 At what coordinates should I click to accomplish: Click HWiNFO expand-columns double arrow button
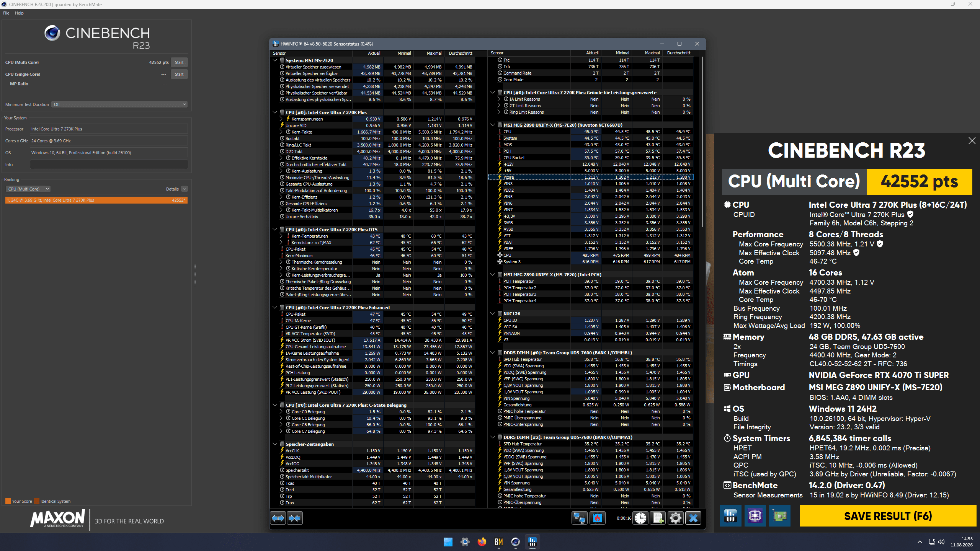pyautogui.click(x=278, y=518)
